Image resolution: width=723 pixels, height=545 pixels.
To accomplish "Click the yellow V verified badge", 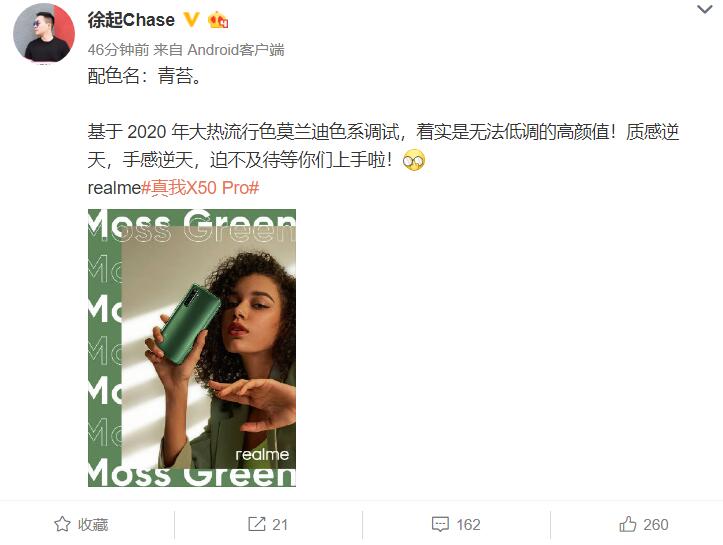I will 191,20.
